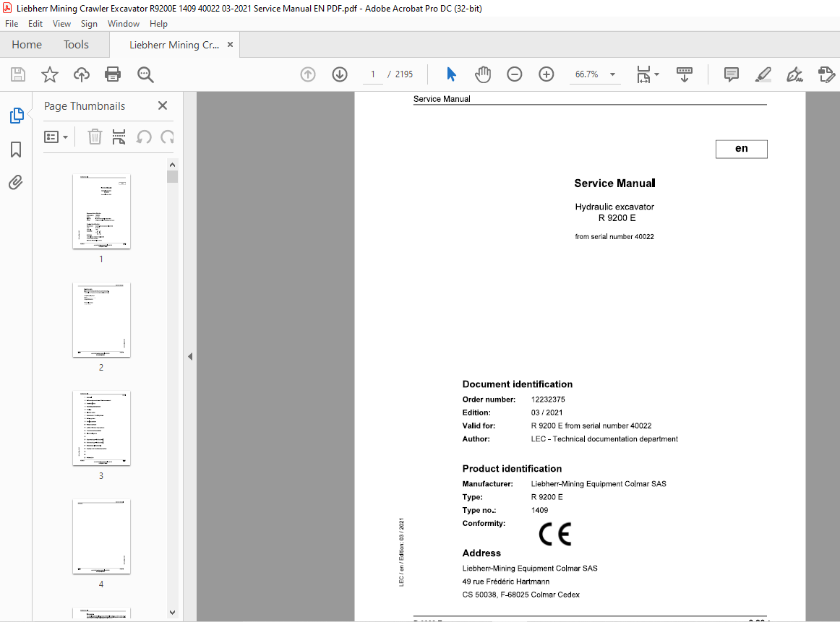Close the Liebherr Mining document tab
Image resolution: width=840 pixels, height=622 pixels.
pos(231,45)
